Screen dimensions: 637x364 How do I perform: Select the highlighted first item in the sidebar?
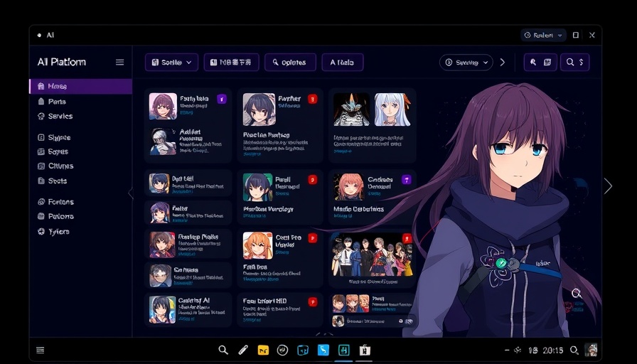point(80,87)
